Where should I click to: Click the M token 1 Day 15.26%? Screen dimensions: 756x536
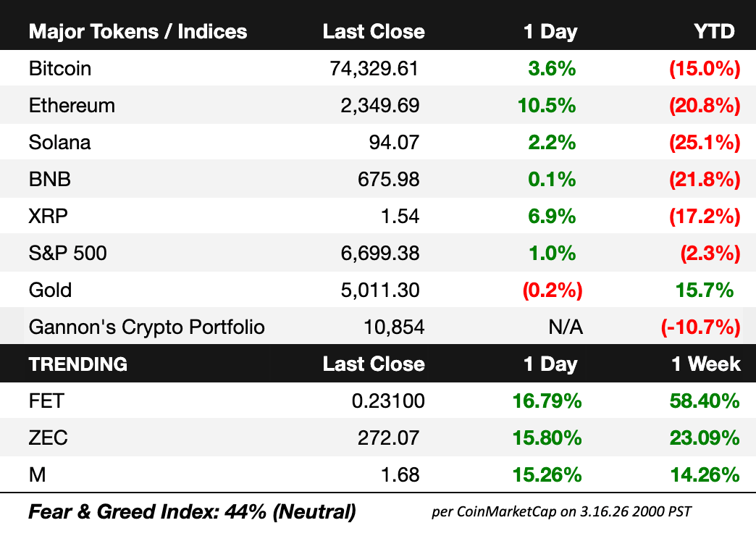click(547, 474)
